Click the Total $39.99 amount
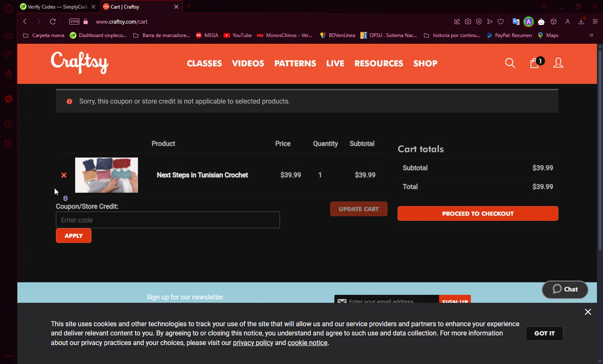This screenshot has height=364, width=603. [543, 187]
